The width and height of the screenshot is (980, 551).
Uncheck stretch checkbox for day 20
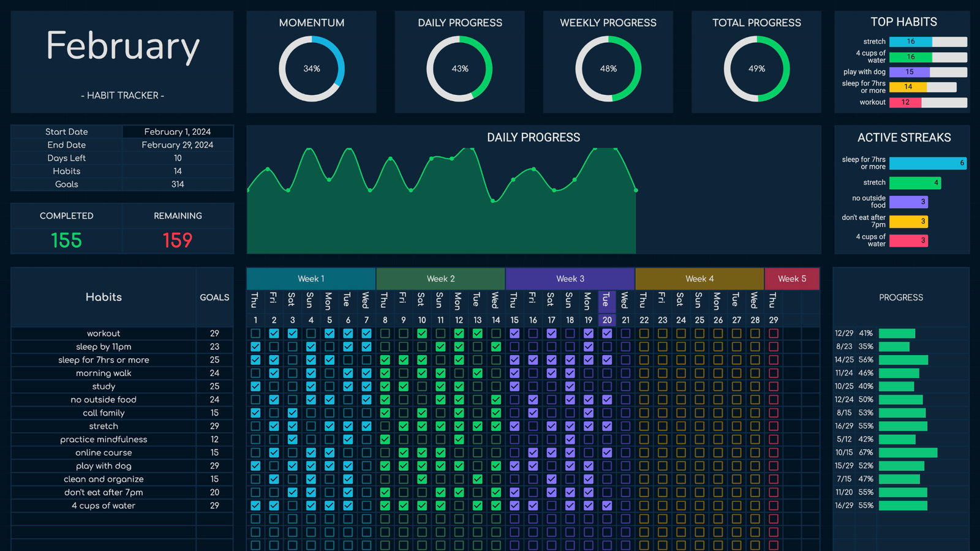(607, 426)
